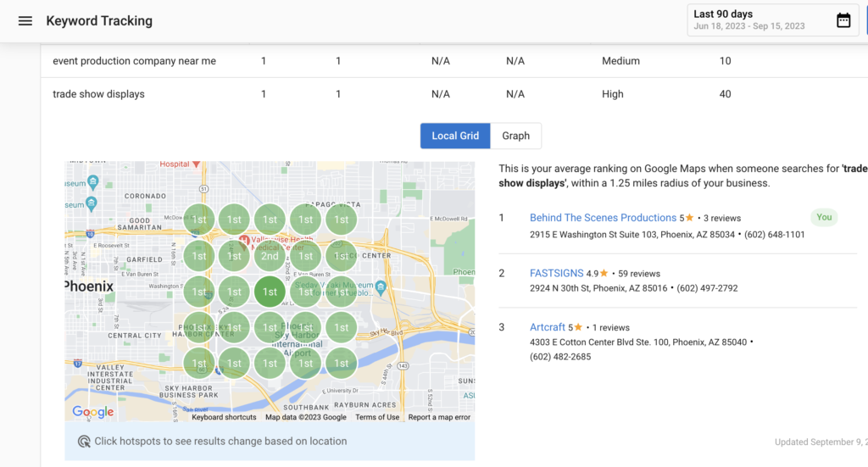
Task: Click the 3 reviews text
Action: tap(722, 219)
